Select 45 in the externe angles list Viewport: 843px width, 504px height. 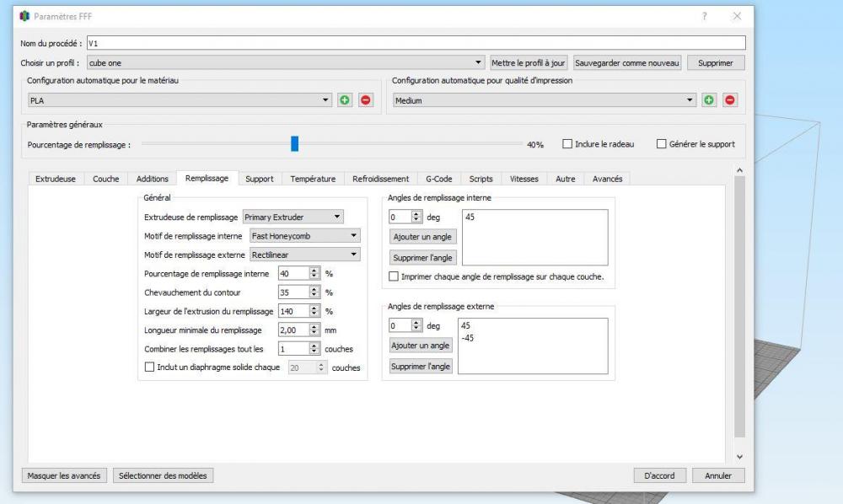pos(465,325)
